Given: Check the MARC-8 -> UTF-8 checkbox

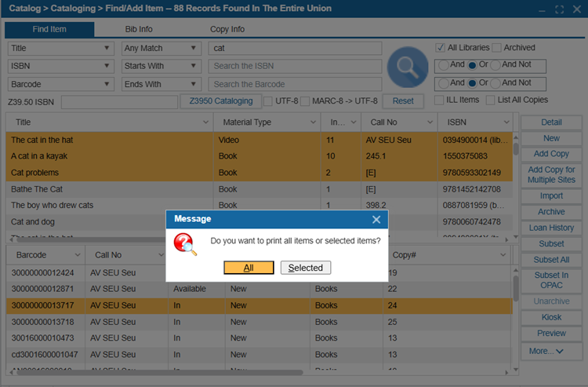Looking at the screenshot, I should tap(305, 101).
